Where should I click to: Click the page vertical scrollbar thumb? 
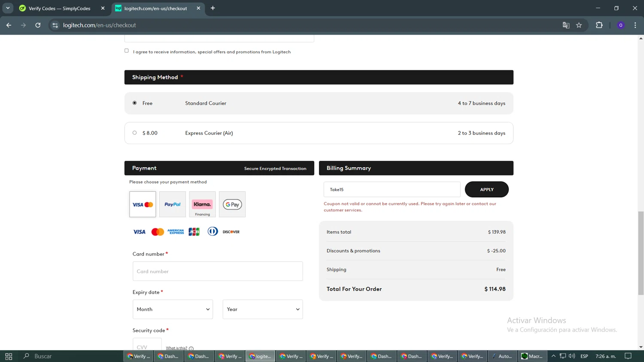[641, 253]
